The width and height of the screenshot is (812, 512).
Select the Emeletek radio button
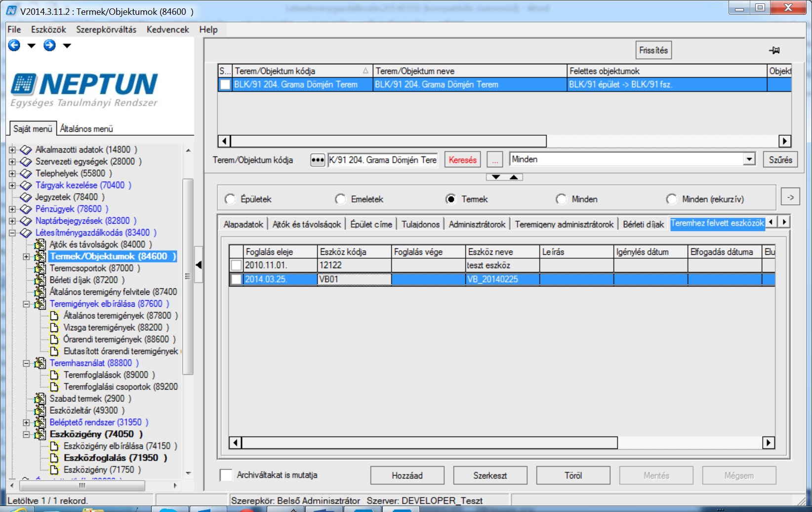click(x=340, y=199)
